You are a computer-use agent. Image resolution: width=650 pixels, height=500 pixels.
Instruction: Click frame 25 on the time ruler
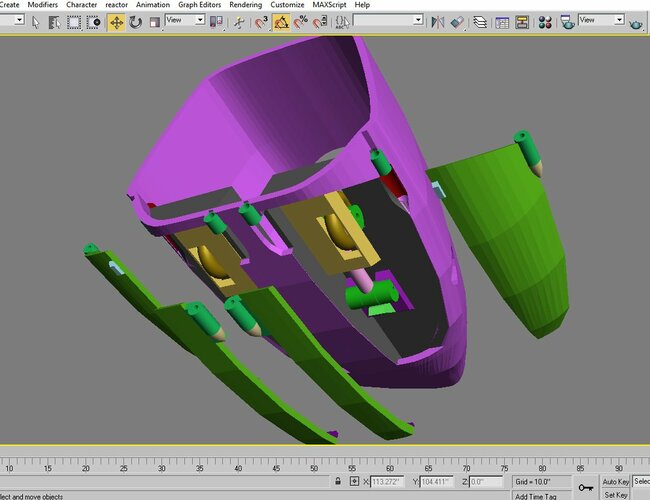pos(124,468)
